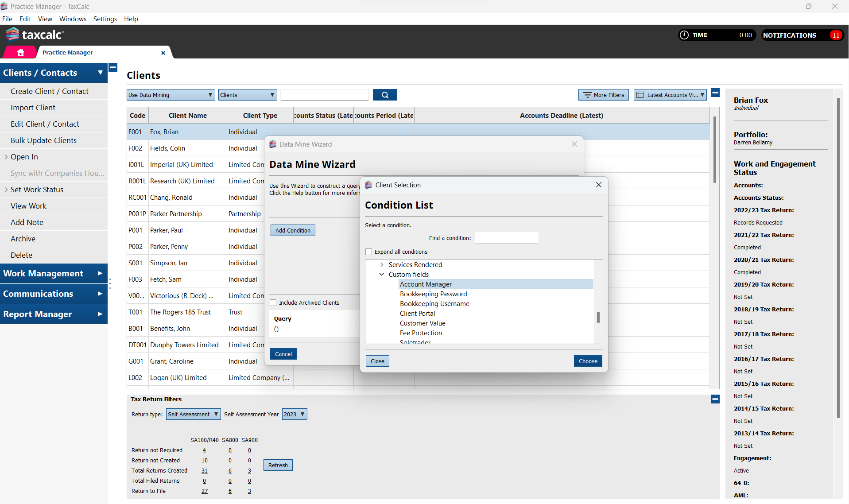
Task: Close the Practice Manager tab
Action: [x=163, y=53]
